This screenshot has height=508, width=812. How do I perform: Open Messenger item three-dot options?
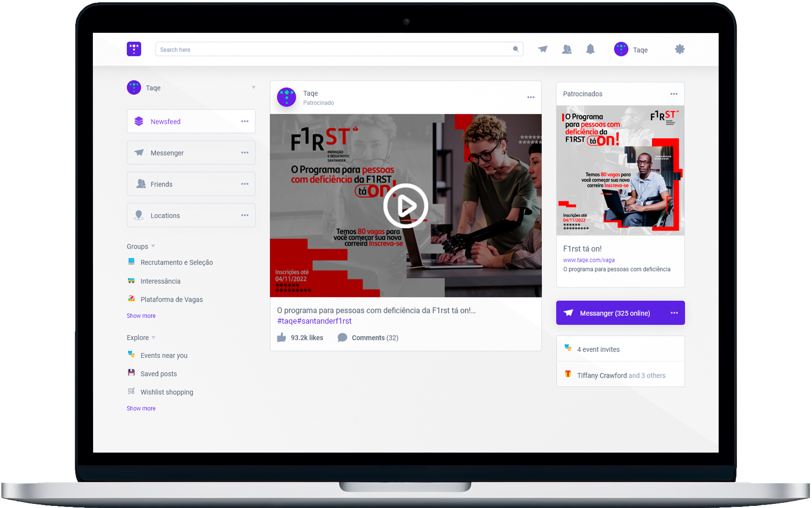tap(245, 153)
